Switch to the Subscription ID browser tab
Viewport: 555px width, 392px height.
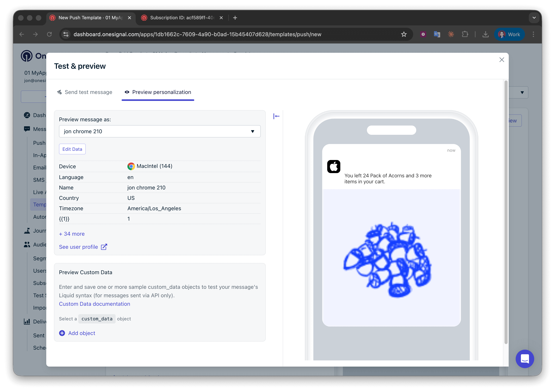click(x=181, y=18)
